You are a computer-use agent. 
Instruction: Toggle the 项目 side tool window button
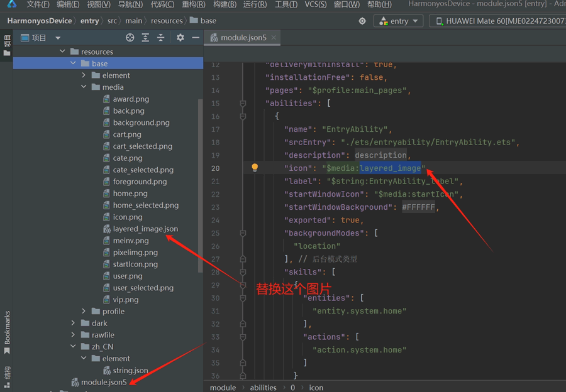coord(6,45)
